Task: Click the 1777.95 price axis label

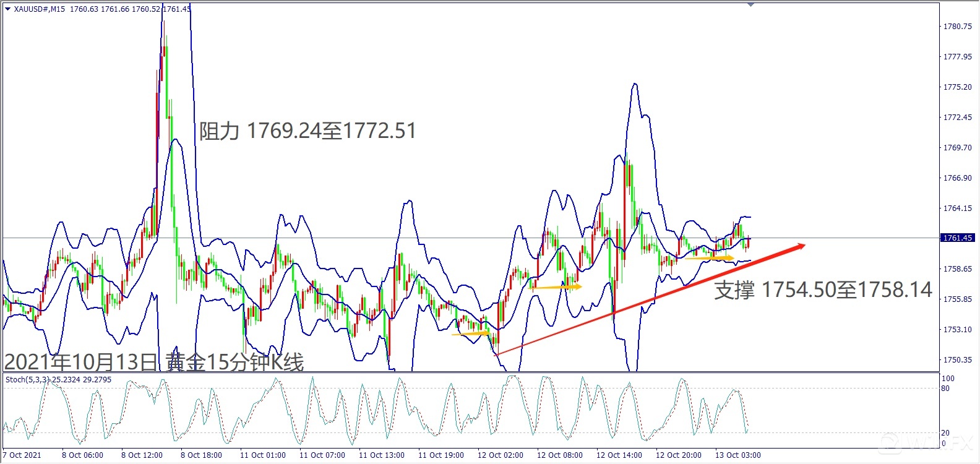Action: [x=957, y=57]
